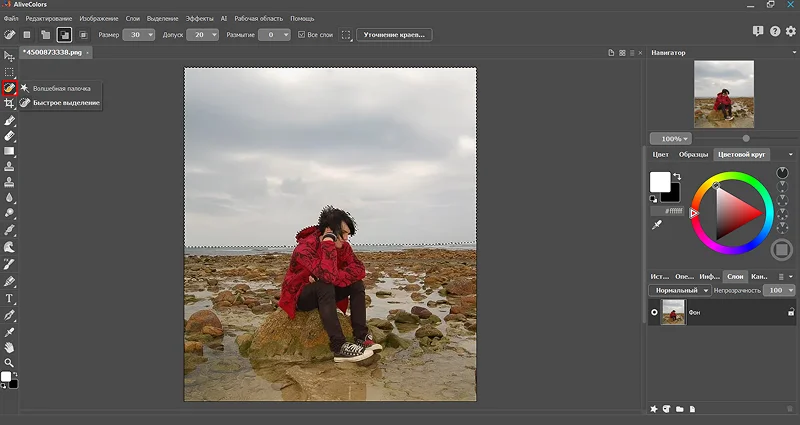Viewport: 800px width, 425px height.
Task: Open the Изображение menu
Action: [x=98, y=18]
